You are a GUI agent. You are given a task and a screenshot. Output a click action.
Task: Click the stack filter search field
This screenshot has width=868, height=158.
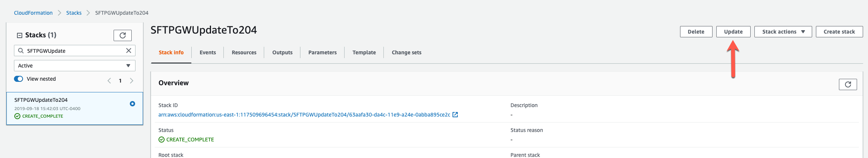pos(74,51)
